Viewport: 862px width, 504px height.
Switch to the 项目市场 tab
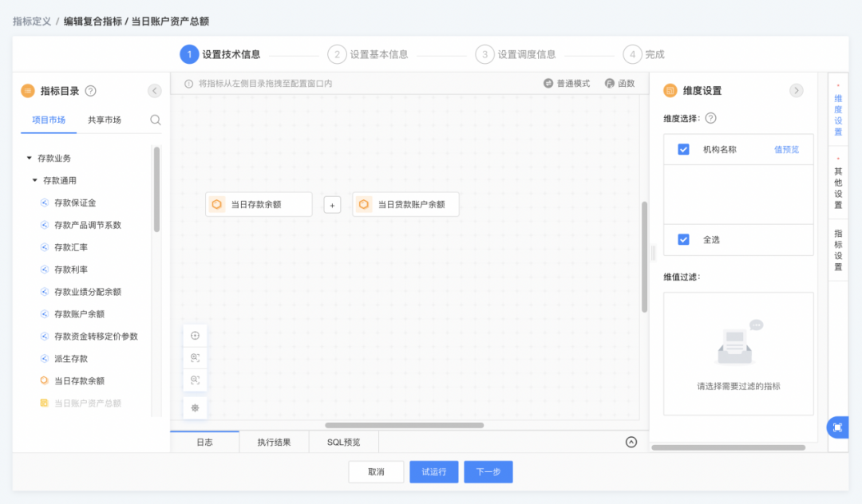(49, 120)
